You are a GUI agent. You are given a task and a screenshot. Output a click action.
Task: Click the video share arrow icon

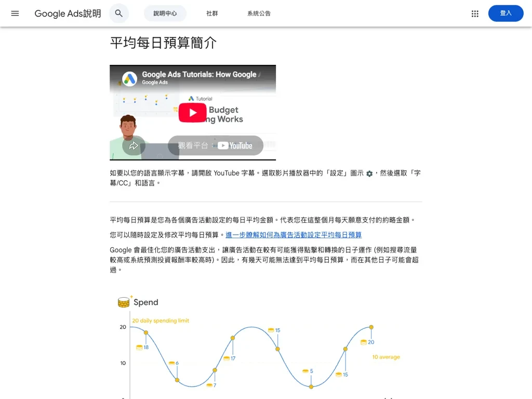point(134,145)
